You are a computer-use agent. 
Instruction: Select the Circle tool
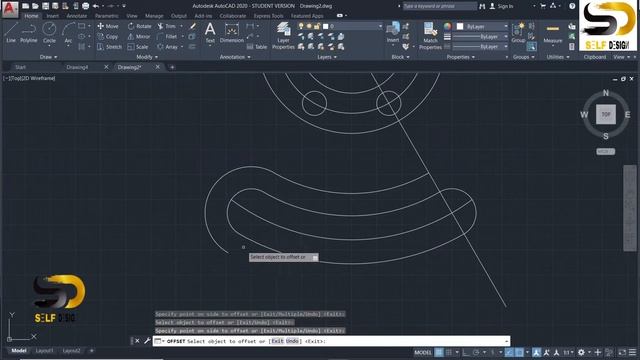[x=49, y=33]
